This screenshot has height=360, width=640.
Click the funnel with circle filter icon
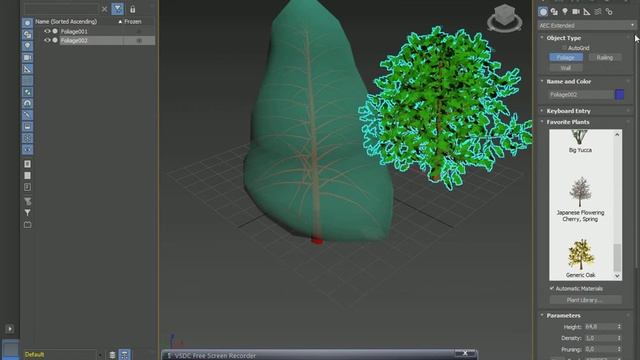pos(27,201)
